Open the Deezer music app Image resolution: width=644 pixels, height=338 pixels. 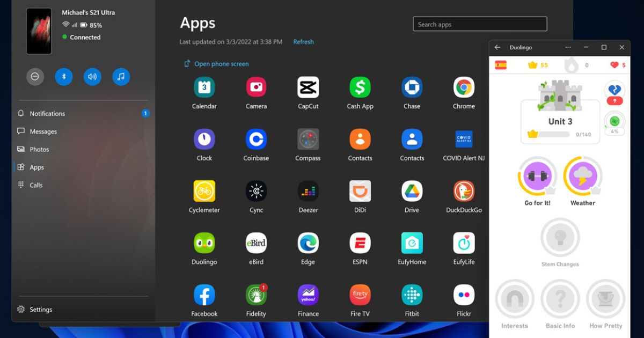click(308, 191)
